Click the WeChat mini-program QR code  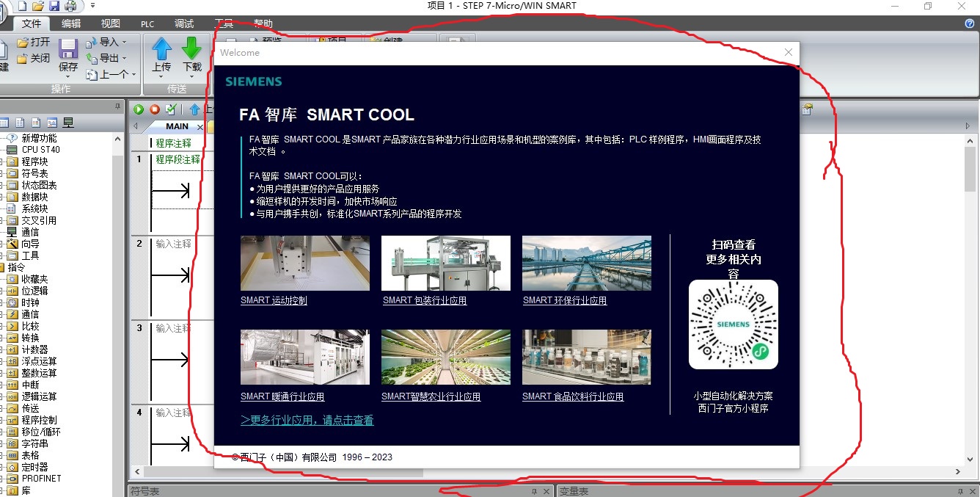733,324
